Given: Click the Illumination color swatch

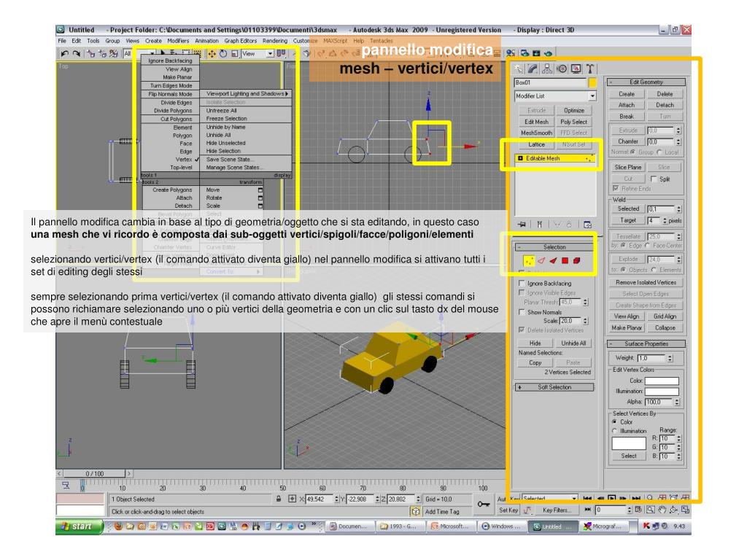Looking at the screenshot, I should pos(662,392).
